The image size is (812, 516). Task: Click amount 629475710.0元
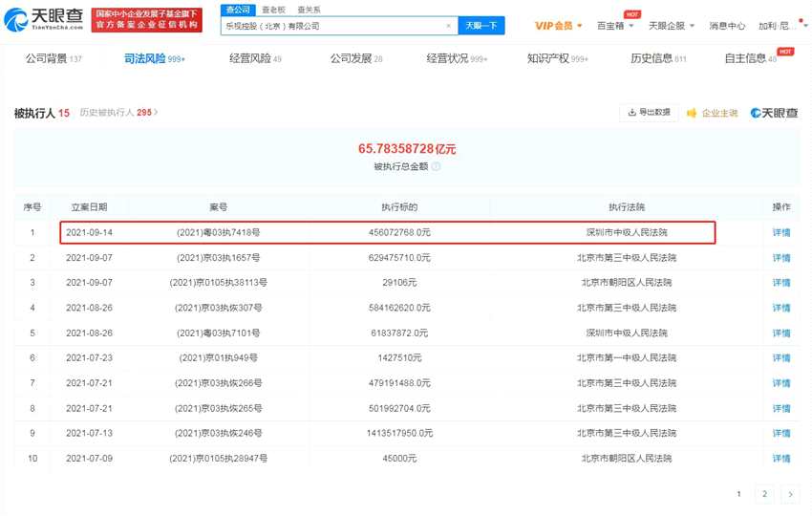click(x=399, y=257)
